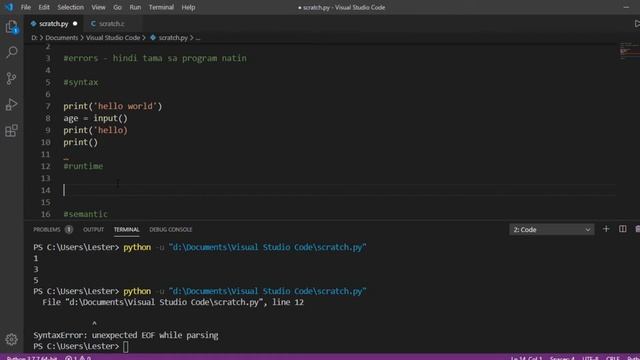Screen dimensions: 640x360
Task: Click the '#semantic' comment line
Action: pos(86,214)
